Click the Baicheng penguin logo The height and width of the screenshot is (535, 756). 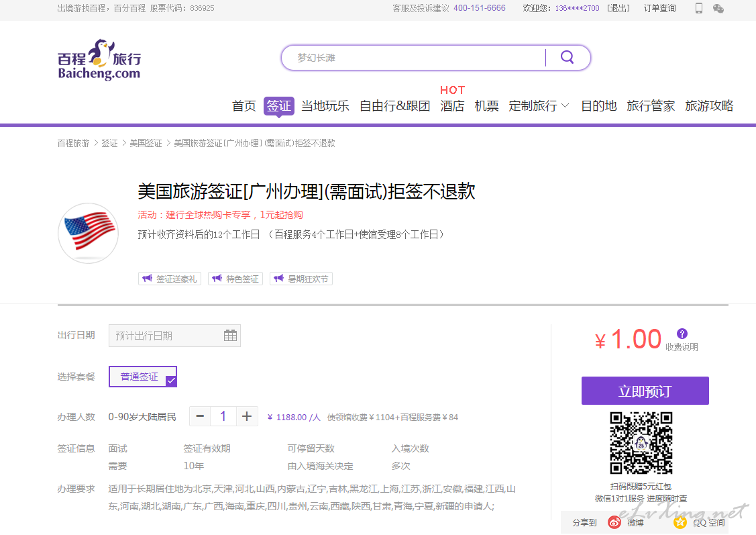click(x=99, y=60)
